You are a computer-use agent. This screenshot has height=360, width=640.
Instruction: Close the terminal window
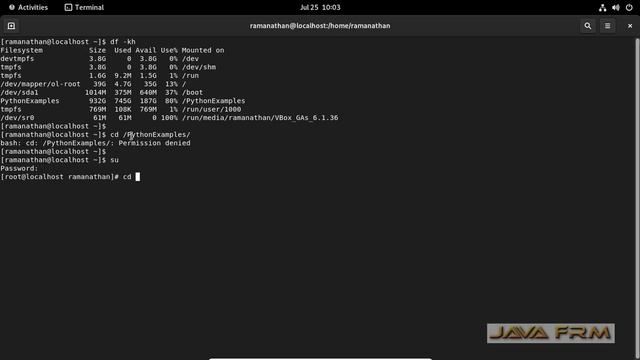630,26
